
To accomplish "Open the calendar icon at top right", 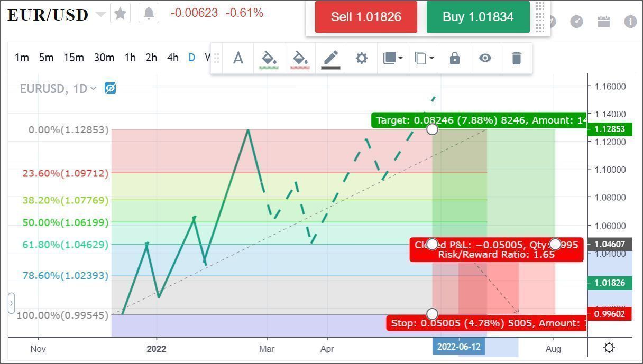I will pos(603,22).
